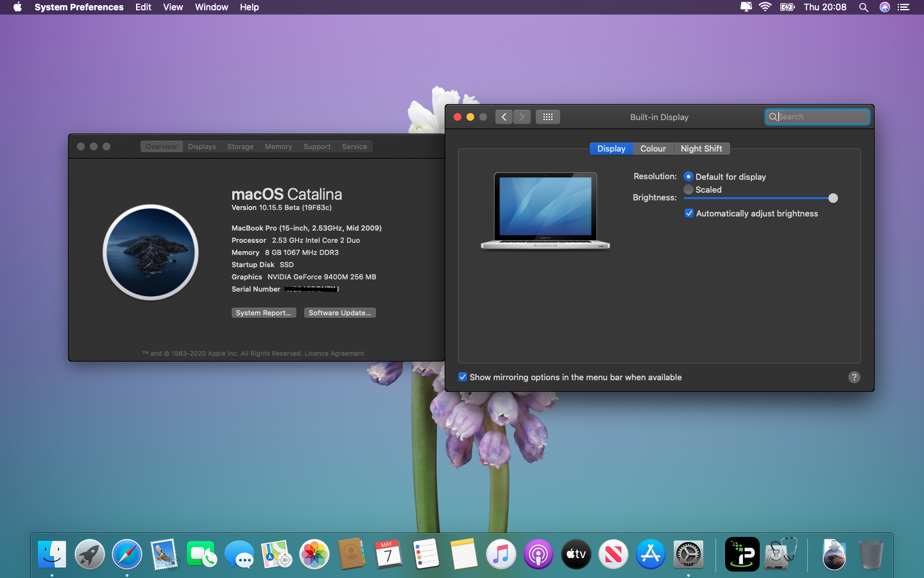Open Spotlight search in menu bar
Image resolution: width=924 pixels, height=578 pixels.
(864, 7)
